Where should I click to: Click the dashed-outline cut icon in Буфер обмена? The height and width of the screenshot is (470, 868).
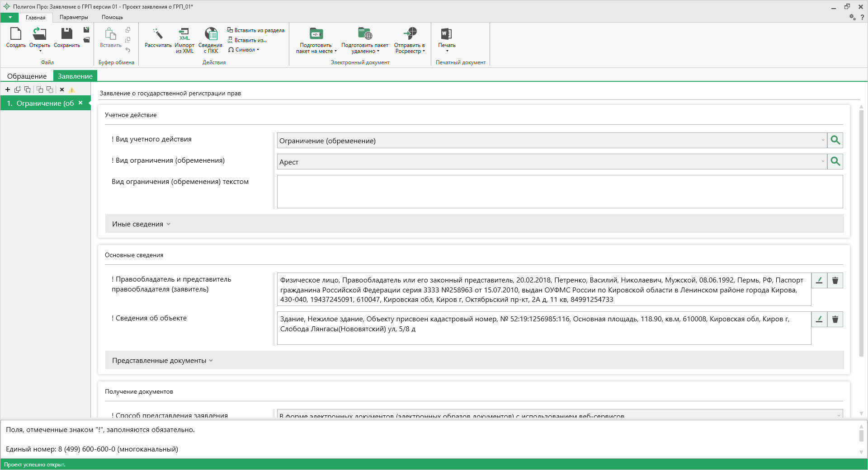click(128, 40)
